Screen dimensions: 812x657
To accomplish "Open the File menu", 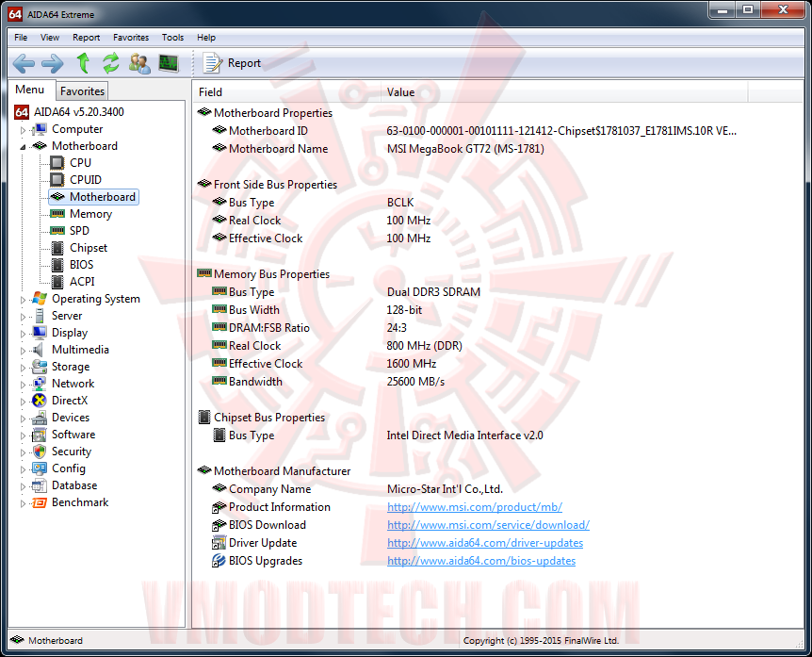I will coord(21,38).
